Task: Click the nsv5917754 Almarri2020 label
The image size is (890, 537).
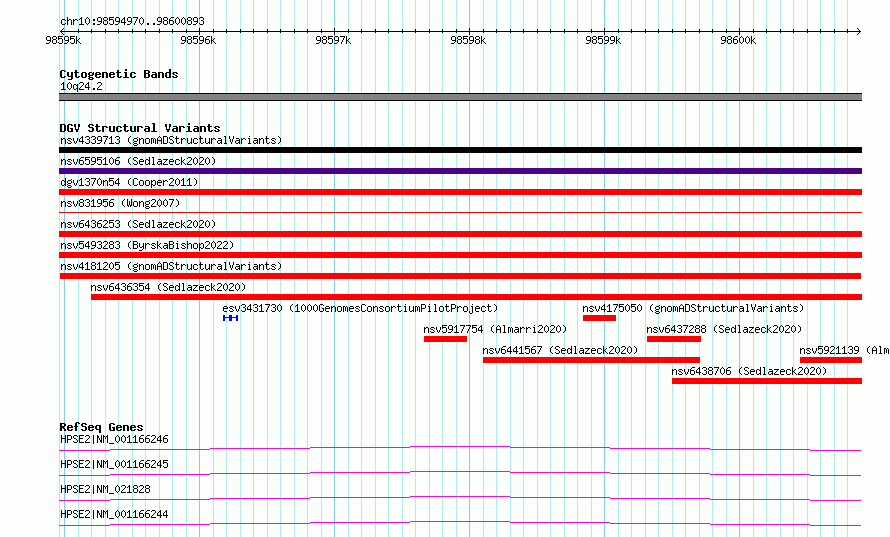Action: (495, 329)
